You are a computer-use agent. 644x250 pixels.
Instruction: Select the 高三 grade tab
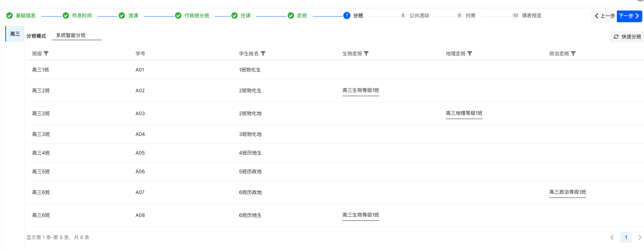click(15, 34)
